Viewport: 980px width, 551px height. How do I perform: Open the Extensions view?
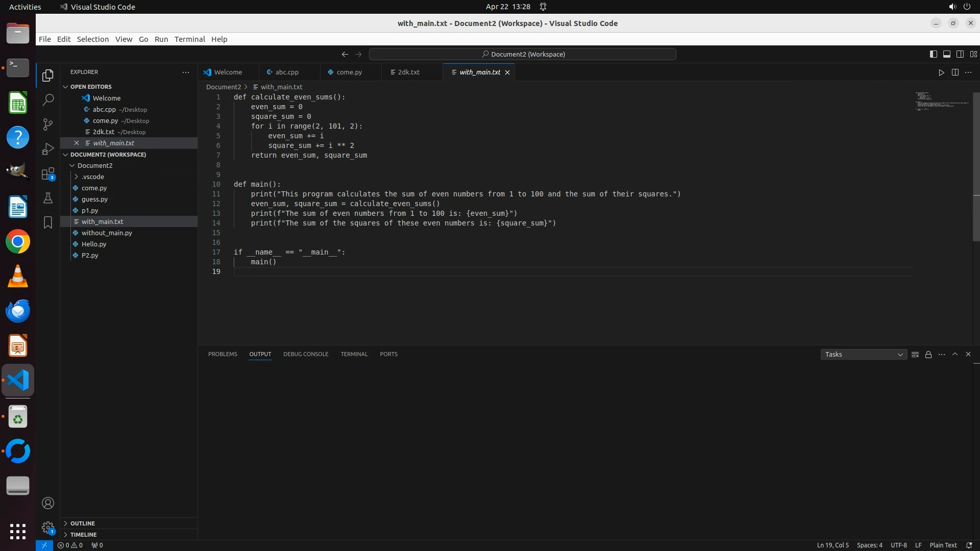click(x=48, y=174)
